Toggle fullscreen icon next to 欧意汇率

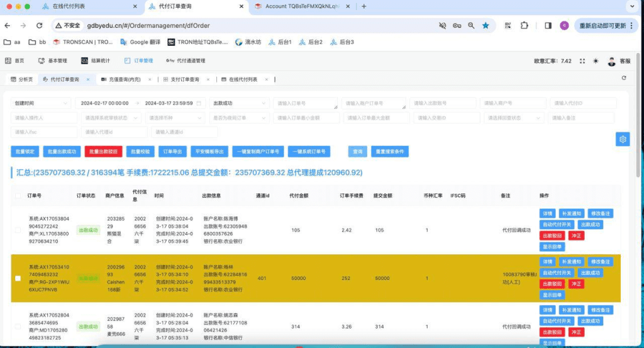tap(582, 61)
